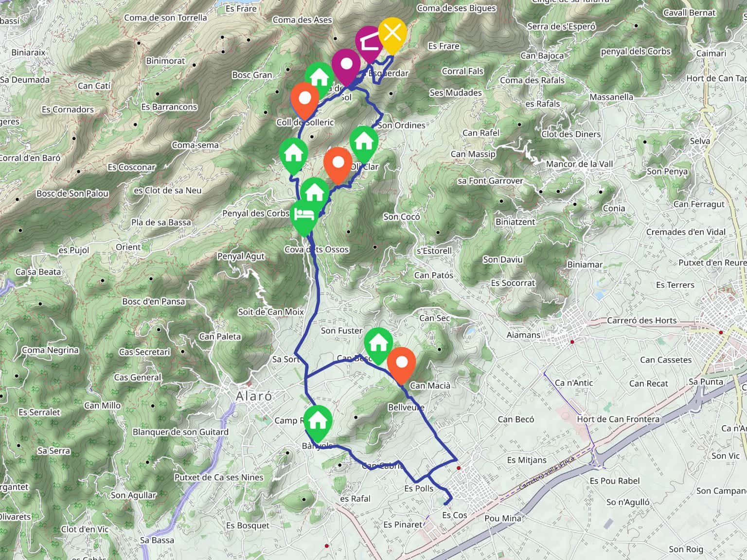
Task: Click the Alaró town label
Action: pyautogui.click(x=254, y=396)
